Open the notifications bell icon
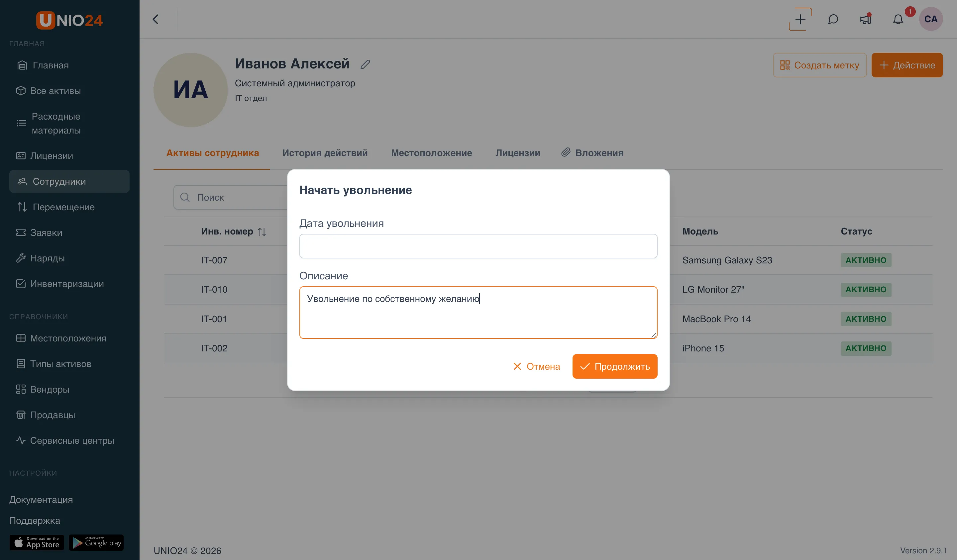 tap(898, 19)
